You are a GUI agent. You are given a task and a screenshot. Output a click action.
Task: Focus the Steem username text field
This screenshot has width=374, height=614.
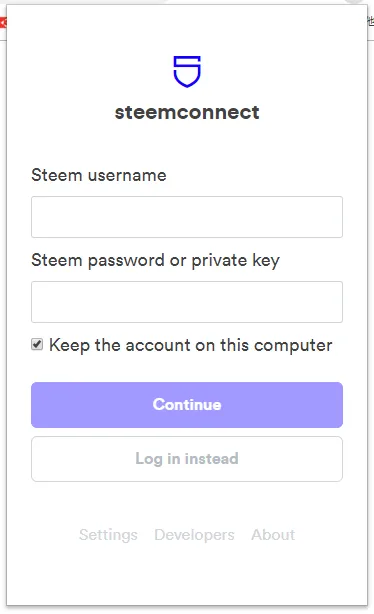click(187, 217)
